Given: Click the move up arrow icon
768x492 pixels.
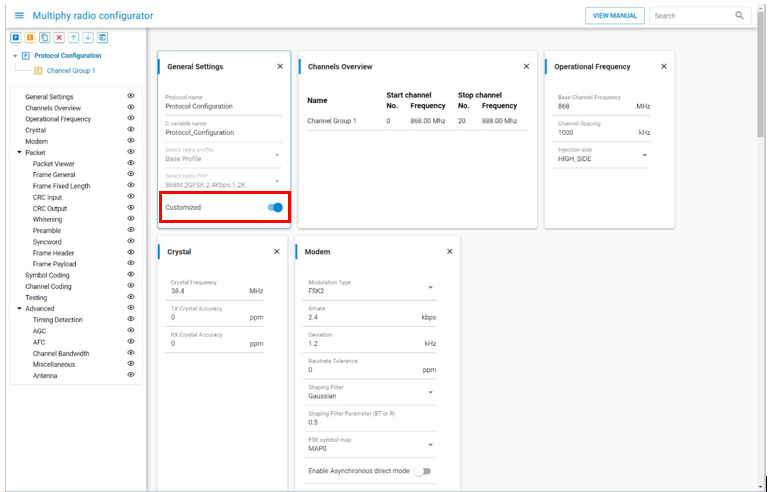Looking at the screenshot, I should (x=74, y=37).
